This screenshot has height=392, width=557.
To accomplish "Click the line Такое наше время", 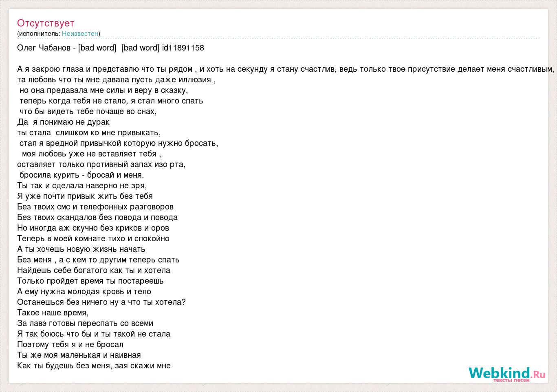I will (53, 313).
